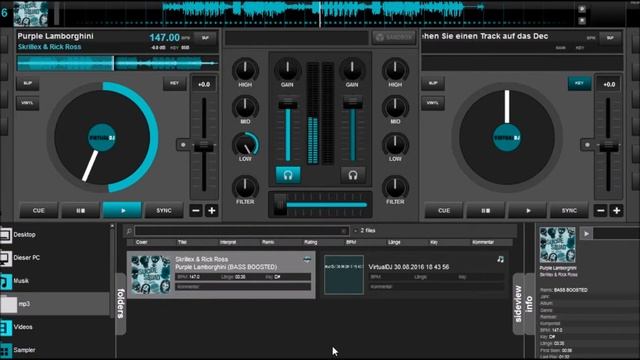Image resolution: width=640 pixels, height=360 pixels.
Task: Toggle left deck KEY lock
Action: click(x=174, y=83)
